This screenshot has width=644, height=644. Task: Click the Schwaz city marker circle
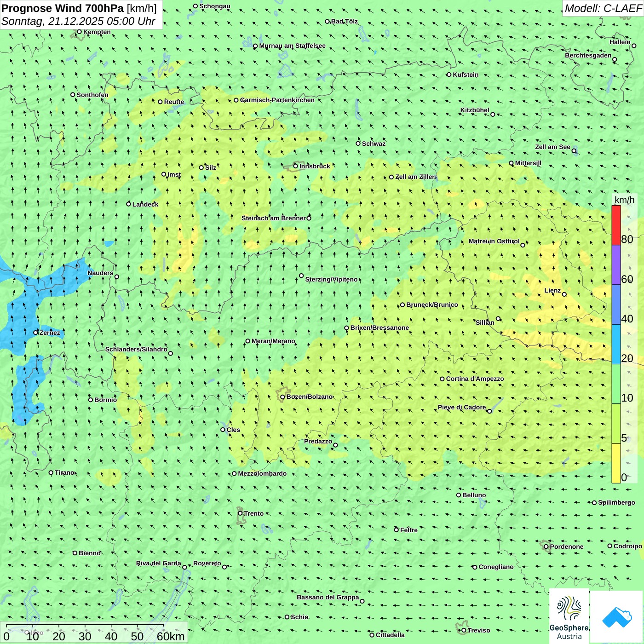coord(358,144)
